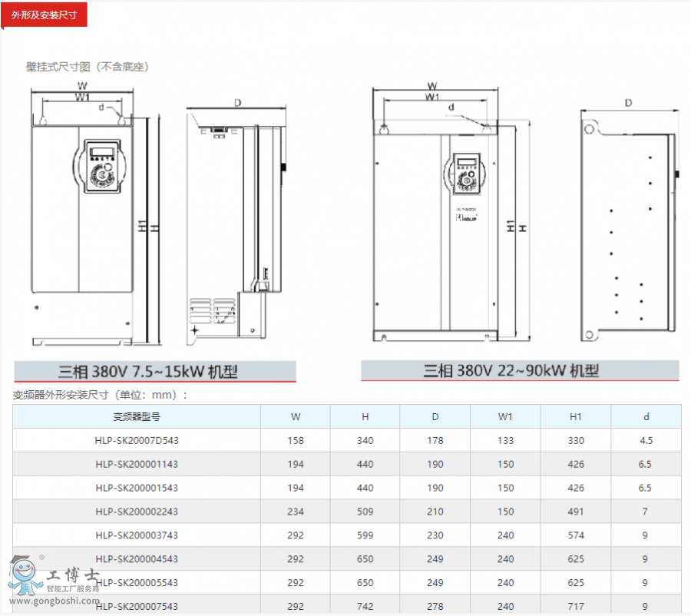Click the 变频器型号 table column header
691x616 pixels.
(137, 417)
